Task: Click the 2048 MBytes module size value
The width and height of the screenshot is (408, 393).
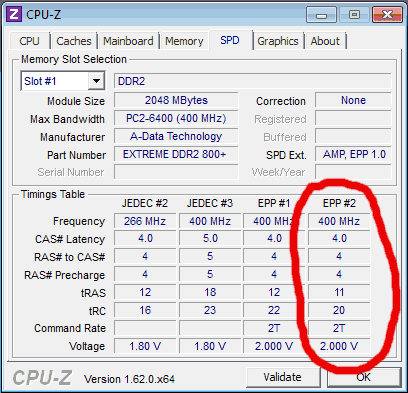Action: pyautogui.click(x=176, y=100)
